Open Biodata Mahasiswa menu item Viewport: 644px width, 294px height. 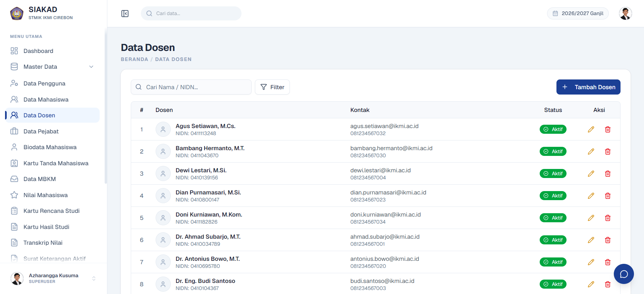point(52,147)
